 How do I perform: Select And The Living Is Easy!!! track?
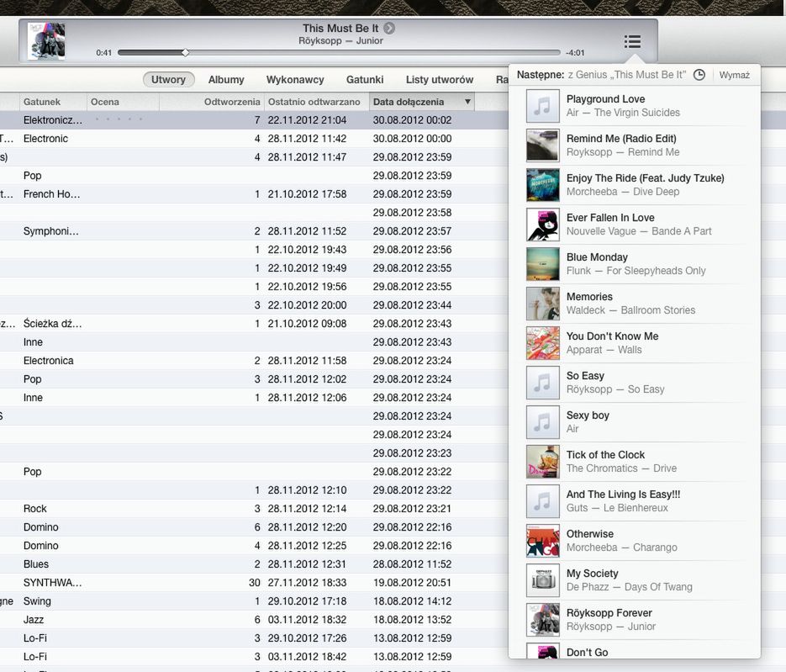point(636,501)
